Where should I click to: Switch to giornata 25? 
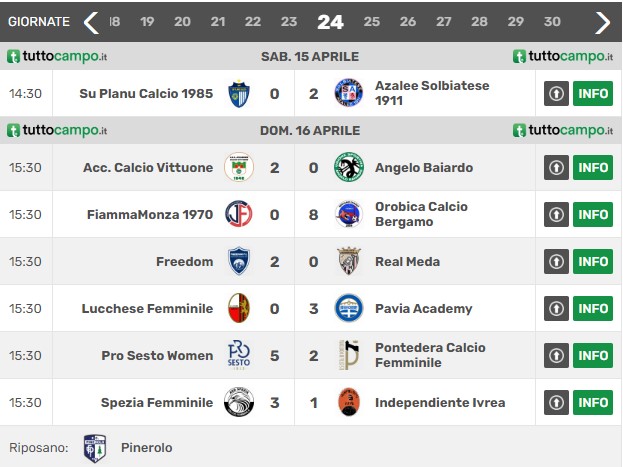click(371, 21)
